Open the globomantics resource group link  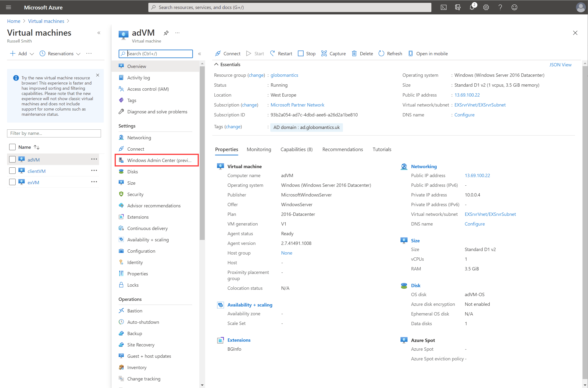284,75
